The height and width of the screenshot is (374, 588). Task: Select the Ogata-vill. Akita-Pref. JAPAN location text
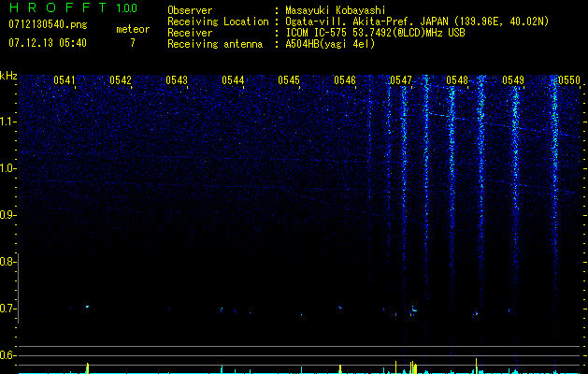pyautogui.click(x=417, y=22)
